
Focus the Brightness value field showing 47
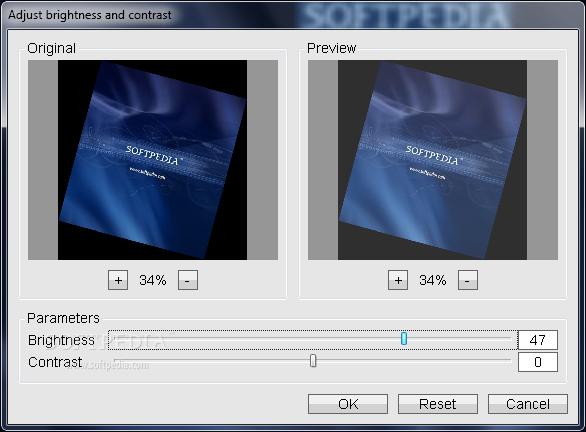537,340
